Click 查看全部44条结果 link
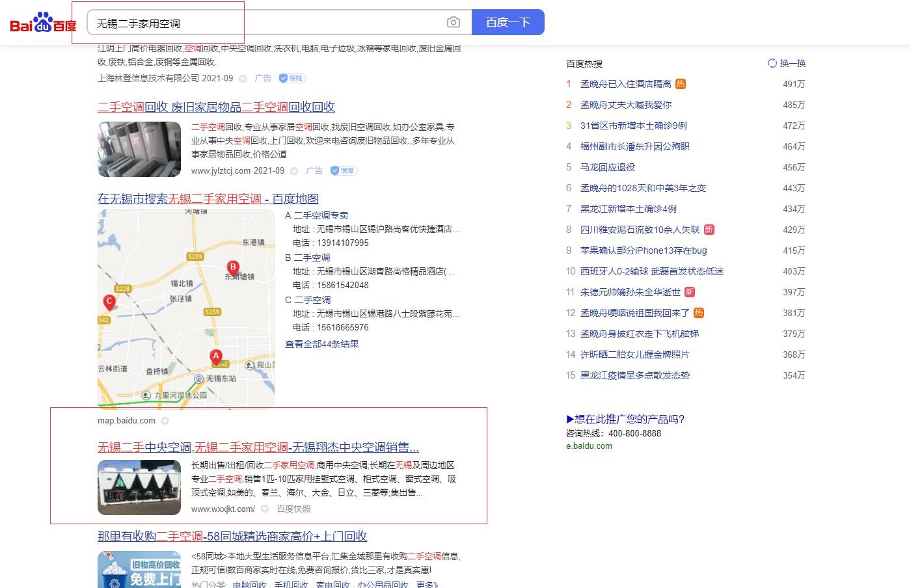Screen dimensions: 909x588 tap(322, 344)
